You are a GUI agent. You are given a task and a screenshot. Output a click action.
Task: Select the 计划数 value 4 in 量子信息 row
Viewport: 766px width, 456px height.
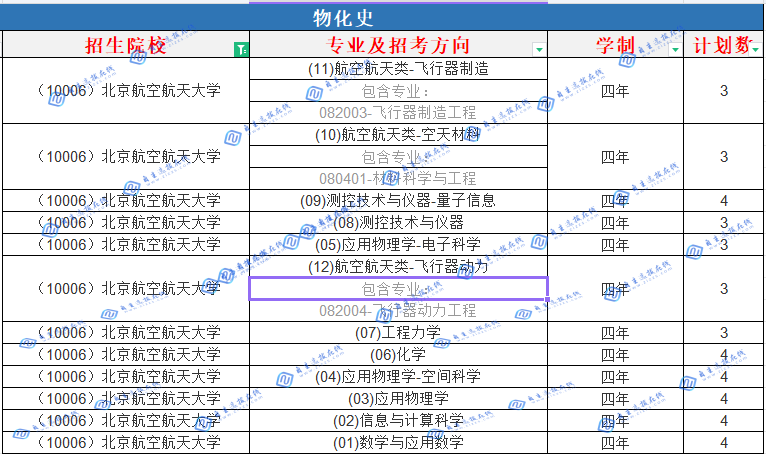point(723,200)
